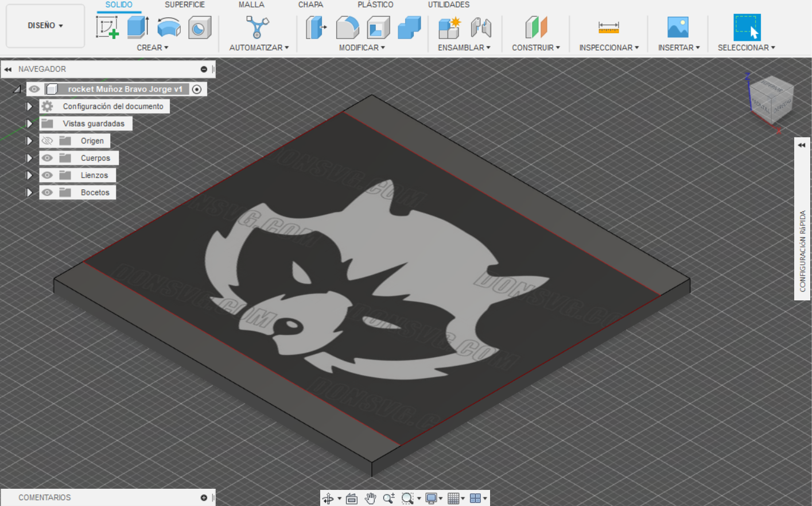This screenshot has width=812, height=506.
Task: Expand the Vistas guardadas node
Action: point(29,123)
